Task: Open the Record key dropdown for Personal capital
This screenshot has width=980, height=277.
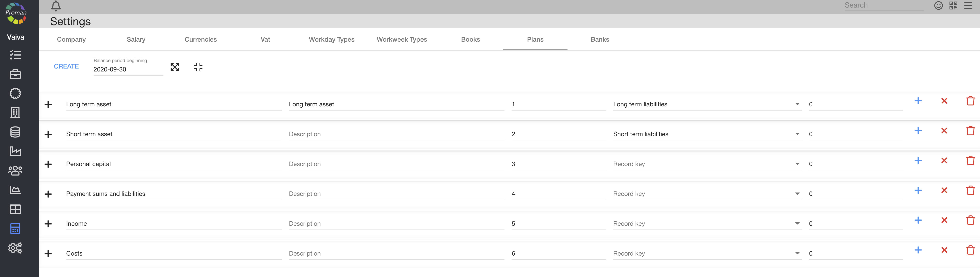Action: pos(707,164)
